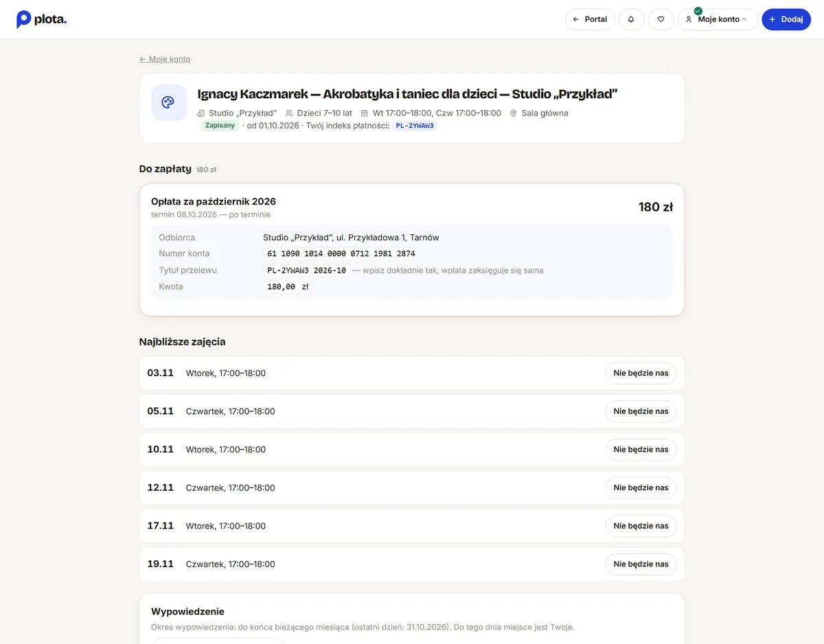Mark absence for 12.11 class
Screen dimensions: 824x644
tap(641, 487)
